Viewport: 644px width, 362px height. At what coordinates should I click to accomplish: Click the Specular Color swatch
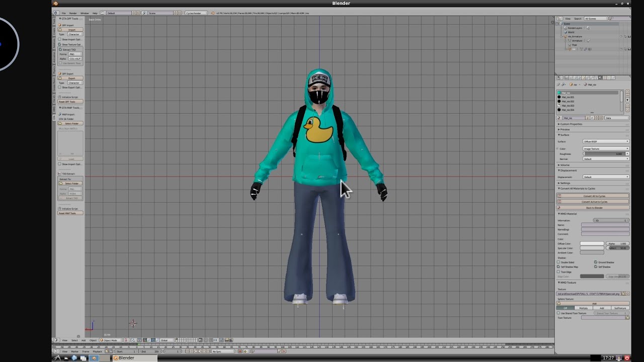click(592, 248)
